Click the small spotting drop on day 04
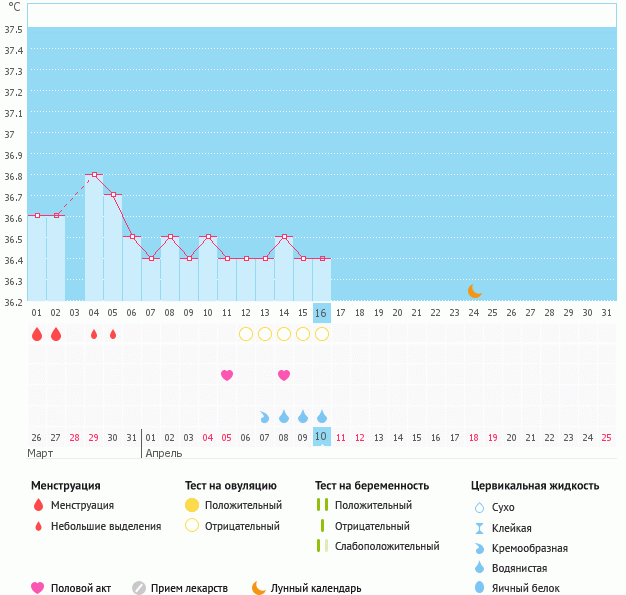Viewport: 626px width, 595px height. click(x=94, y=334)
